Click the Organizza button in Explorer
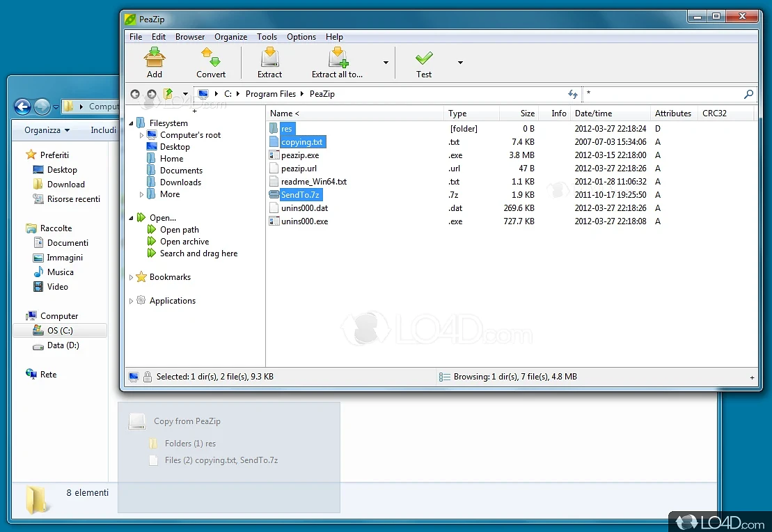The width and height of the screenshot is (772, 532). click(x=47, y=130)
